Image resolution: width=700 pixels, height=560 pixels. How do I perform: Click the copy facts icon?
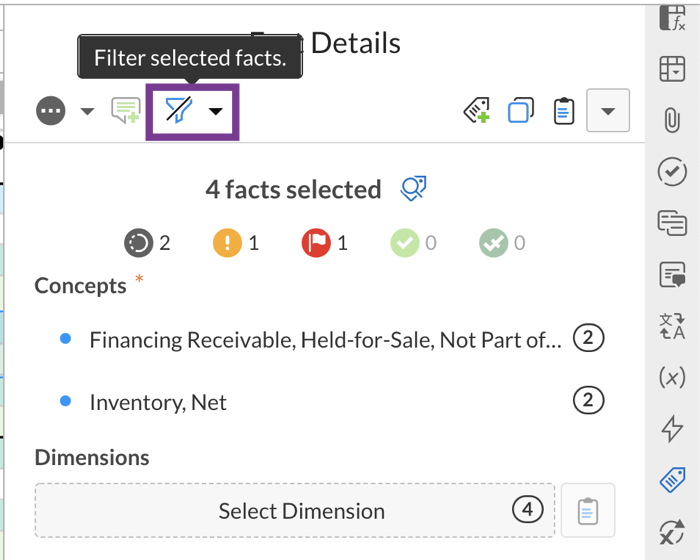point(521,111)
